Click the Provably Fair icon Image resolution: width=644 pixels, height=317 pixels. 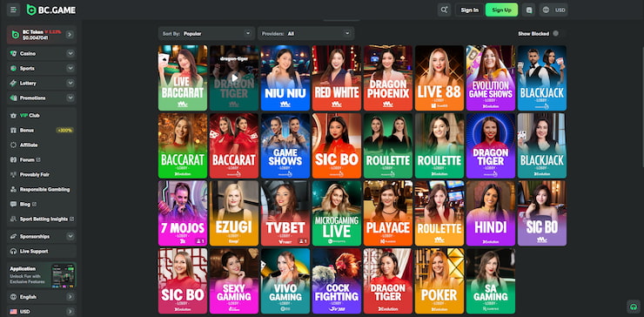coord(14,175)
